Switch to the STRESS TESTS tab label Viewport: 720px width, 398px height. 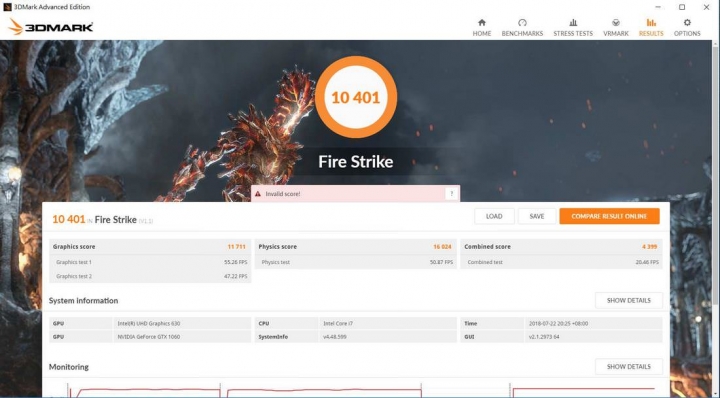(573, 34)
